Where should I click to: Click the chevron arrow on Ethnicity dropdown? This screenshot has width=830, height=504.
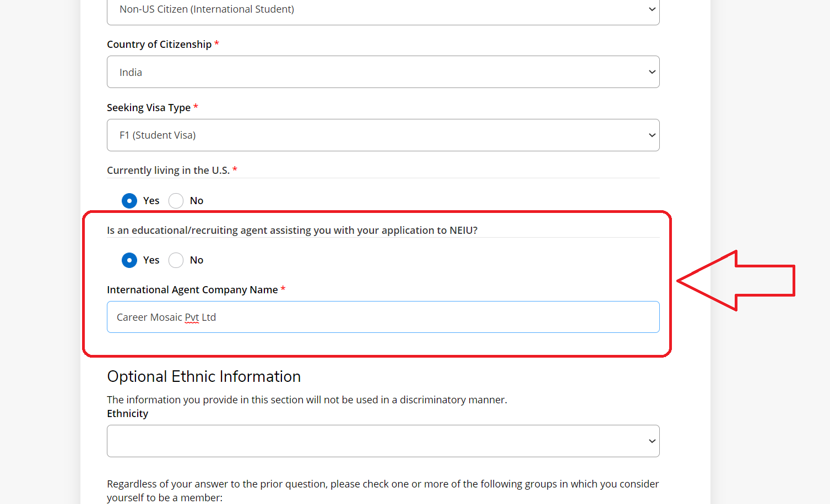click(x=652, y=441)
